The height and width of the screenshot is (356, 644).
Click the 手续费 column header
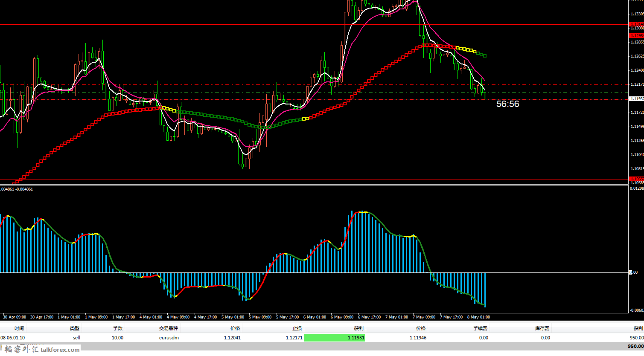(x=480, y=328)
